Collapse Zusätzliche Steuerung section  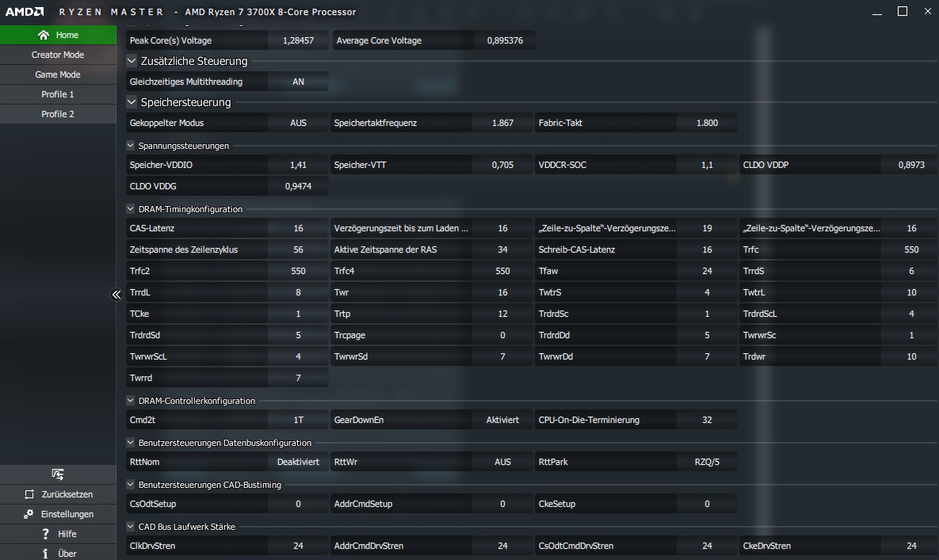[x=132, y=60]
